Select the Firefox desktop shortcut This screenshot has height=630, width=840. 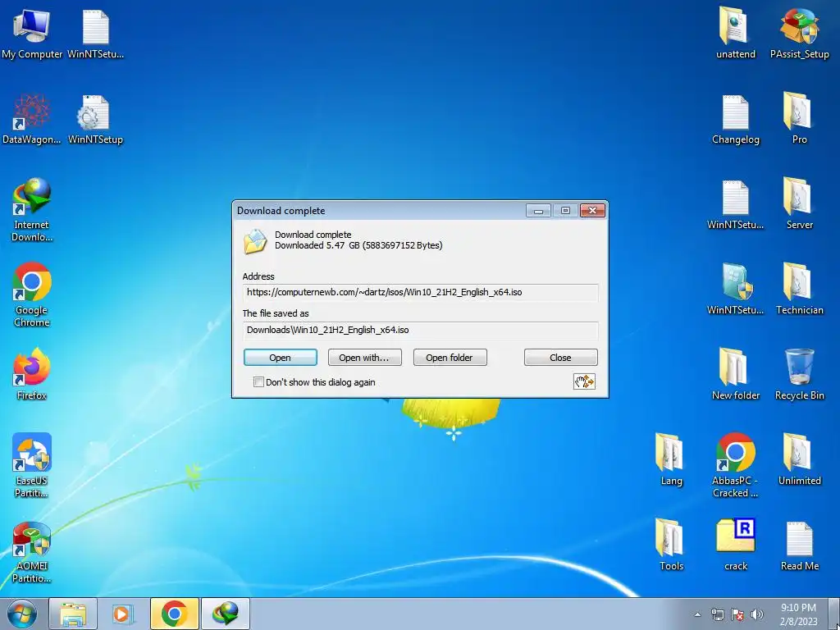point(32,374)
